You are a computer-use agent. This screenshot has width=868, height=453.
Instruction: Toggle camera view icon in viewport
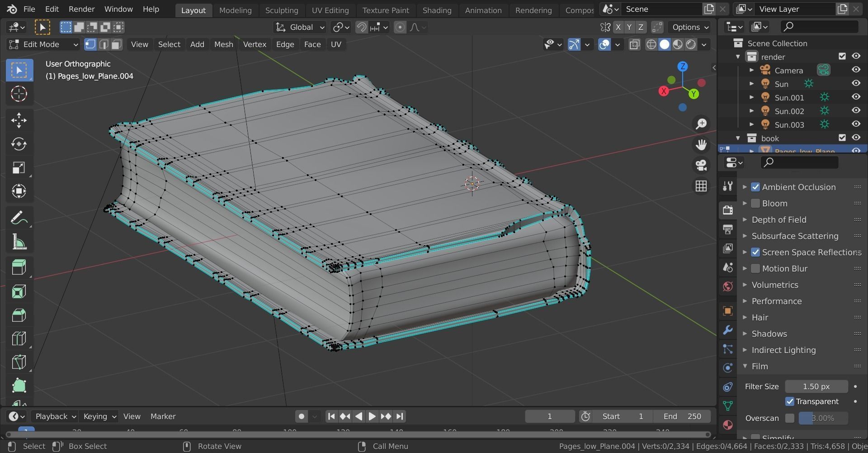[x=701, y=165]
